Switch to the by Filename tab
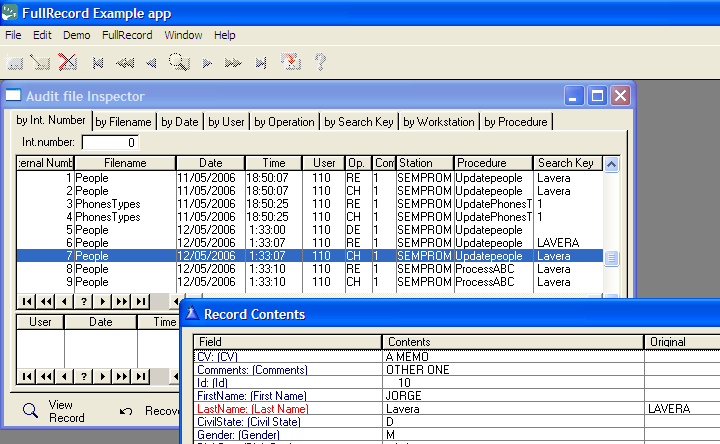720x444 pixels. click(123, 122)
